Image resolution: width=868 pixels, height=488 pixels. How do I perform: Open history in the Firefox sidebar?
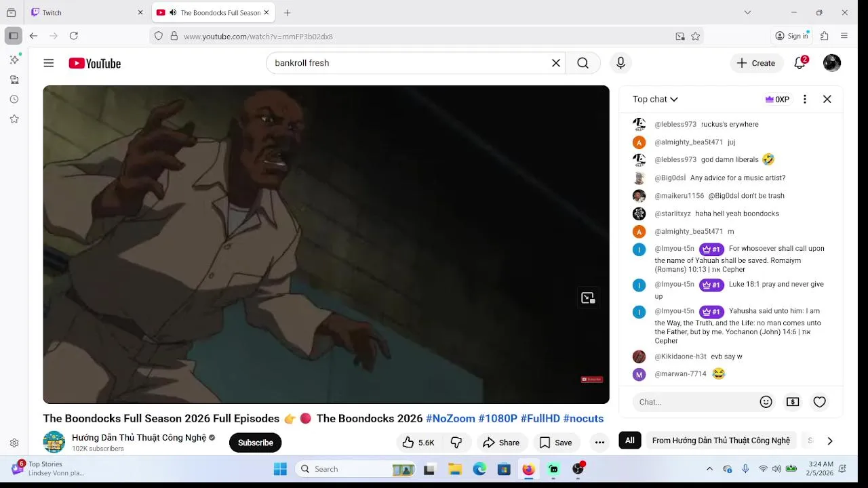pos(14,100)
